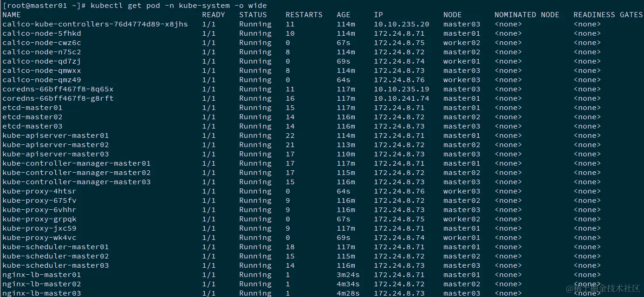Click node worker03 in kube-proxy-4htsr row
The width and height of the screenshot is (644, 297).
(462, 191)
